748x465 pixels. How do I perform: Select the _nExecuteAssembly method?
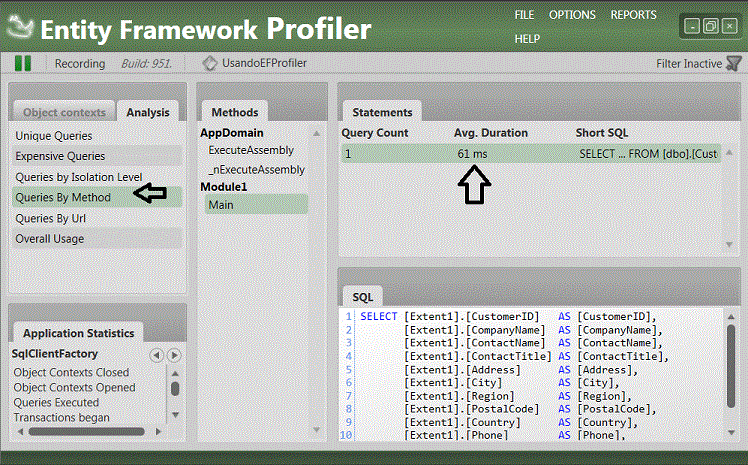point(257,170)
